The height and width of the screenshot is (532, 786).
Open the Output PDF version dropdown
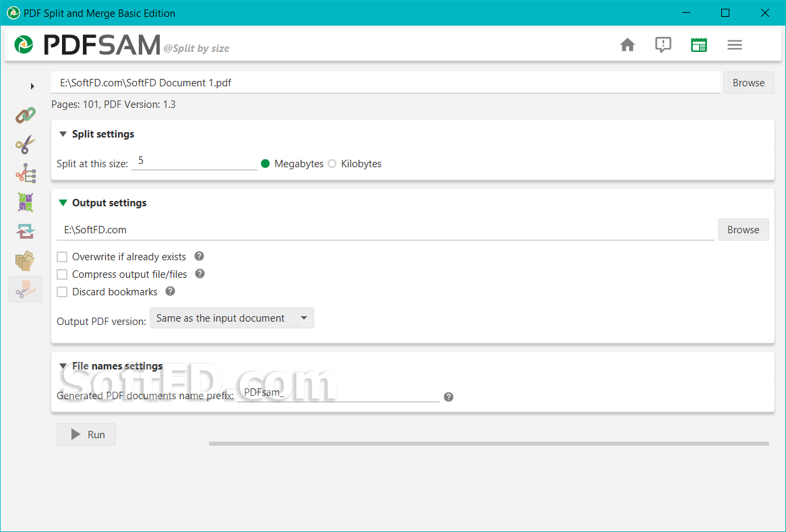[232, 318]
